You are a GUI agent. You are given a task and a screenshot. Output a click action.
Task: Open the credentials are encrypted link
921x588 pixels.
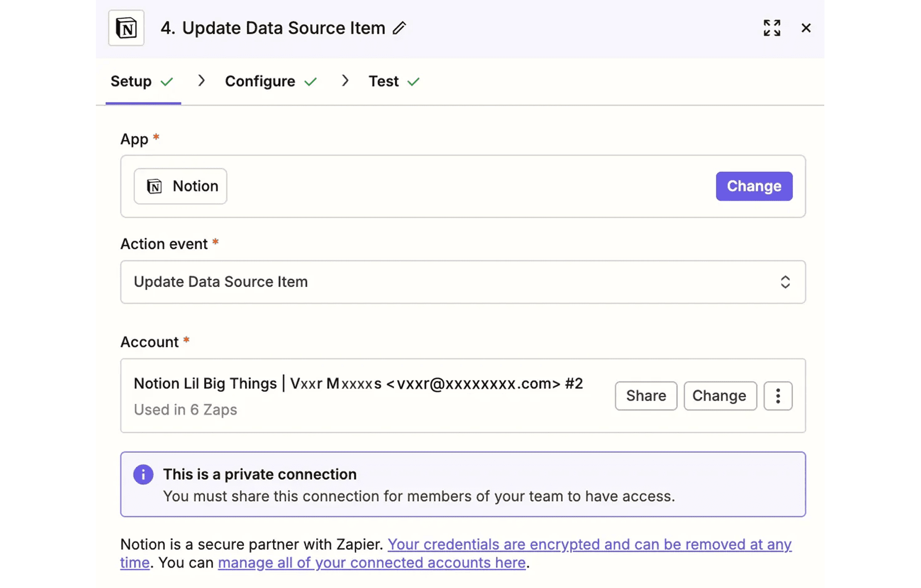tap(456, 553)
